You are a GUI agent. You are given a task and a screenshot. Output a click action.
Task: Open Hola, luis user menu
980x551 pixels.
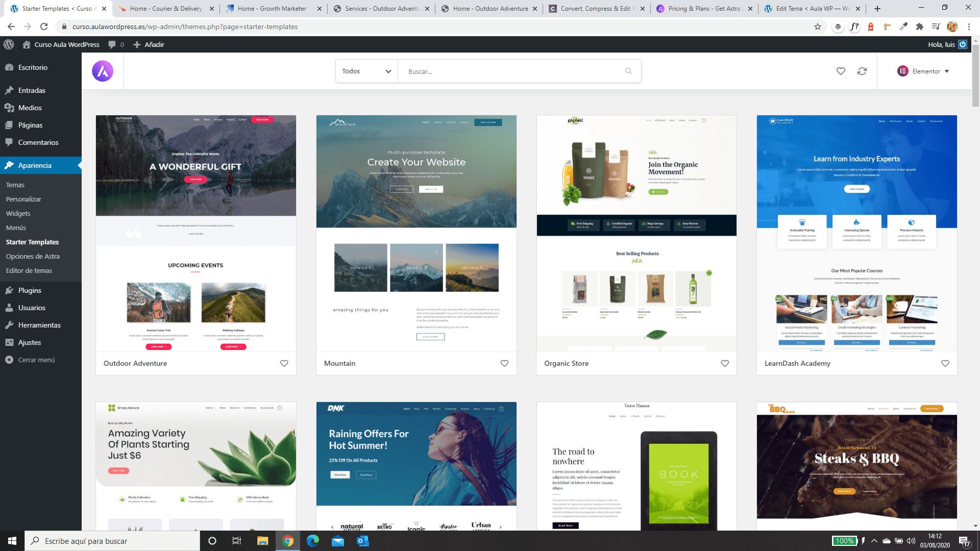click(x=947, y=44)
